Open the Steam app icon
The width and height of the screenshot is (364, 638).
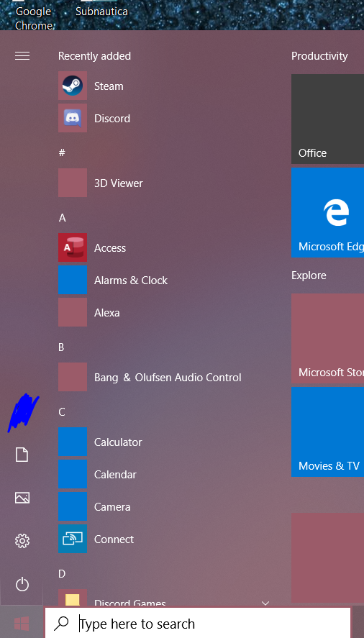pos(73,86)
